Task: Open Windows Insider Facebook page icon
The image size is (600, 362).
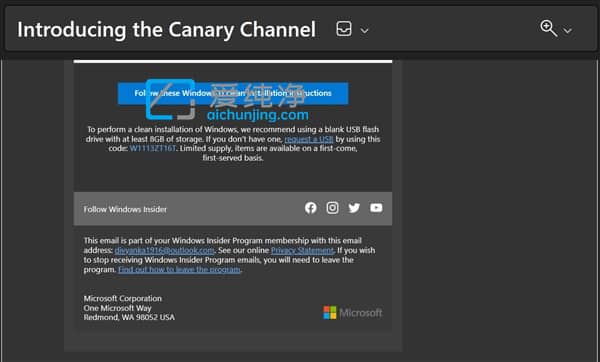Action: (x=311, y=208)
